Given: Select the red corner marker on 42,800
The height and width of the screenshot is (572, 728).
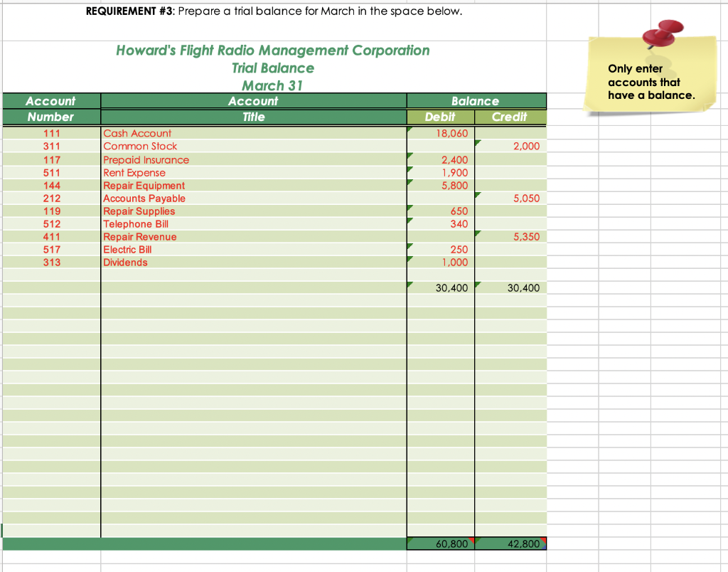Looking at the screenshot, I should (543, 539).
